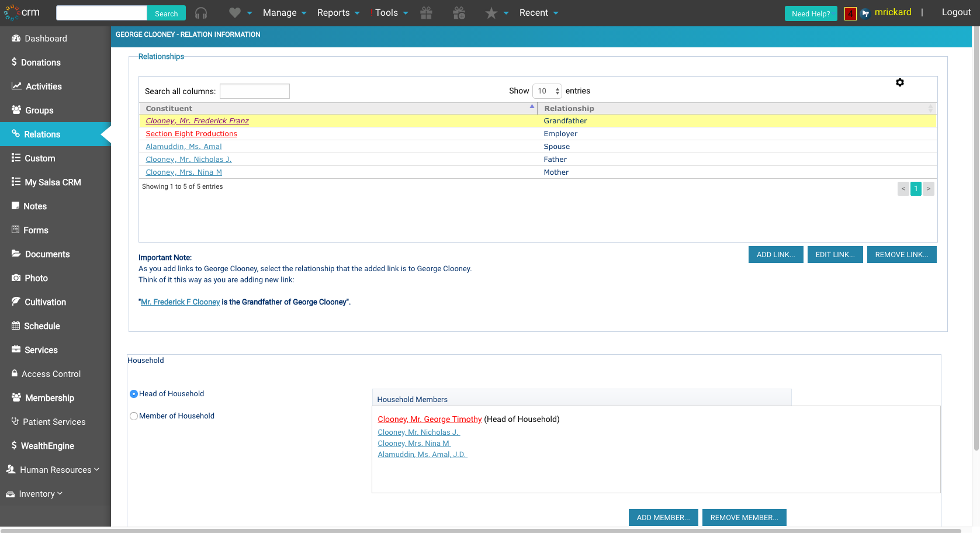Image resolution: width=980 pixels, height=533 pixels.
Task: Expand Inventory sidebar section
Action: click(34, 493)
